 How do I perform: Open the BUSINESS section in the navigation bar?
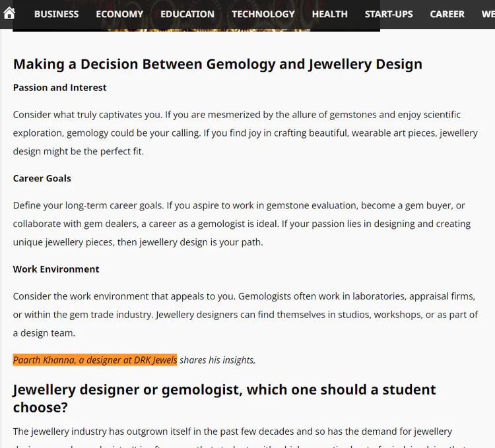pyautogui.click(x=57, y=15)
